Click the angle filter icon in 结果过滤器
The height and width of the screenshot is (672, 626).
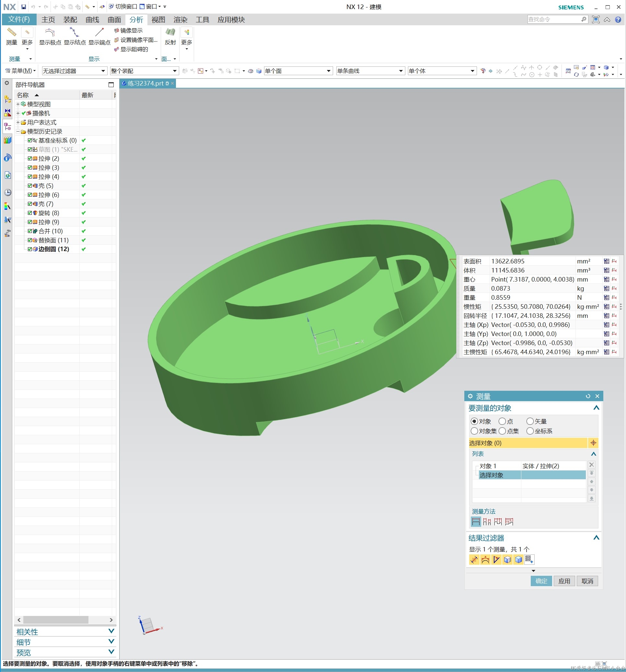tap(496, 560)
